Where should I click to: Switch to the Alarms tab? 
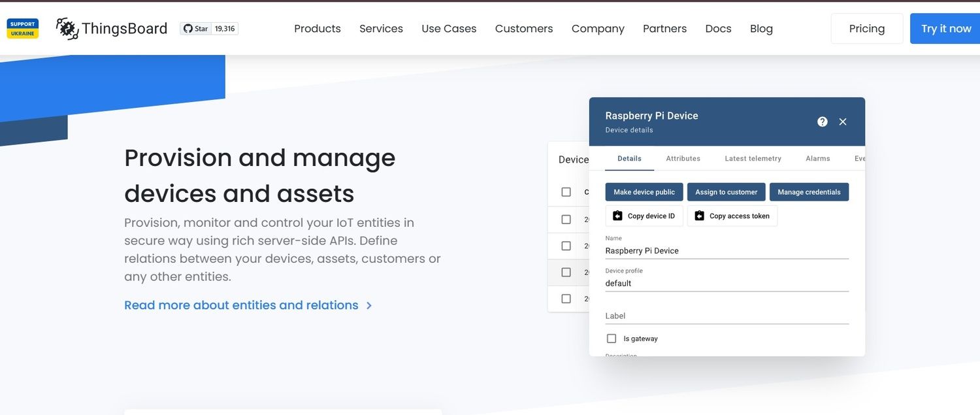click(x=818, y=158)
